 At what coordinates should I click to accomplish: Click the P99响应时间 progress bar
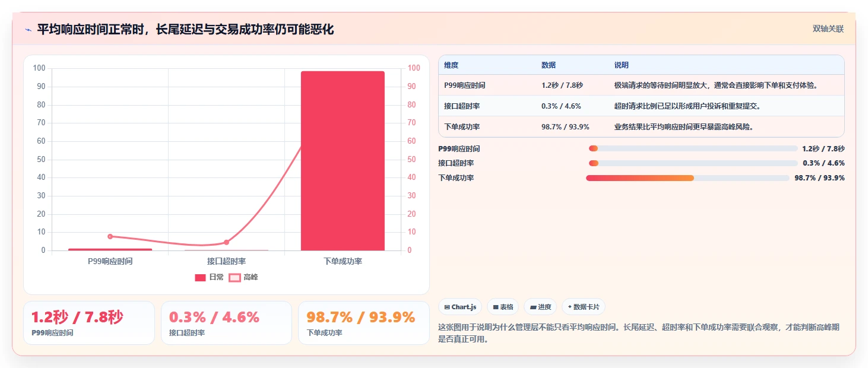(x=693, y=148)
